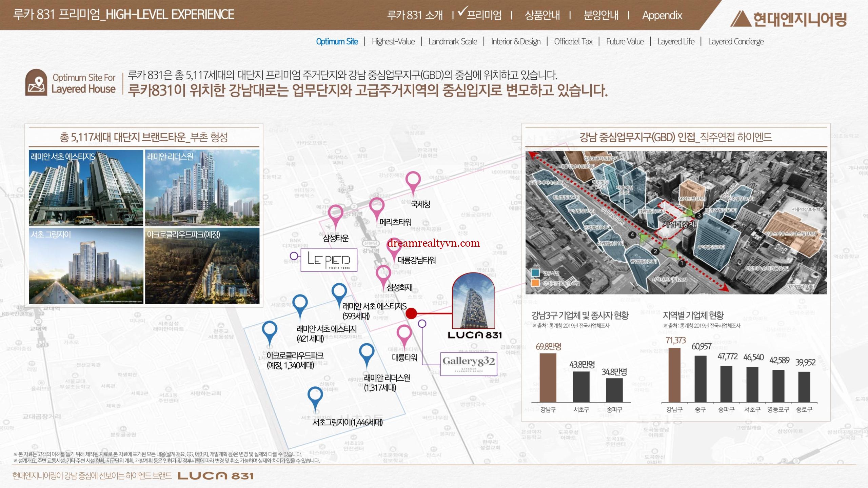Click the map-pin Optimum Site icon
The image size is (868, 488).
36,82
